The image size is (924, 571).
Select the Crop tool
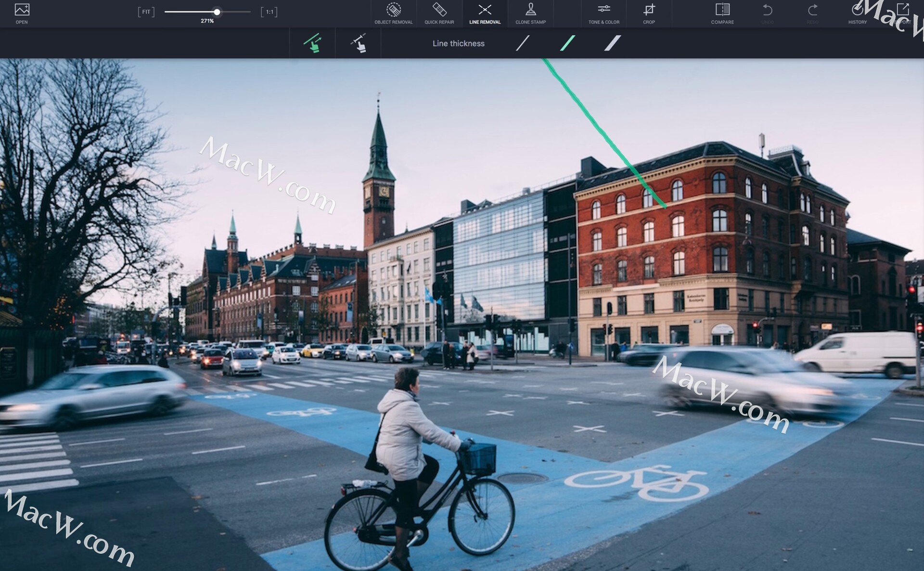click(x=649, y=12)
